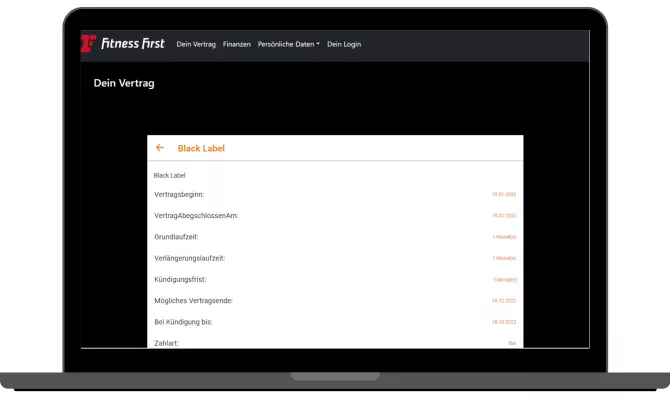Click the Dein Vertrag page heading
Image resolution: width=670 pixels, height=400 pixels.
click(124, 83)
